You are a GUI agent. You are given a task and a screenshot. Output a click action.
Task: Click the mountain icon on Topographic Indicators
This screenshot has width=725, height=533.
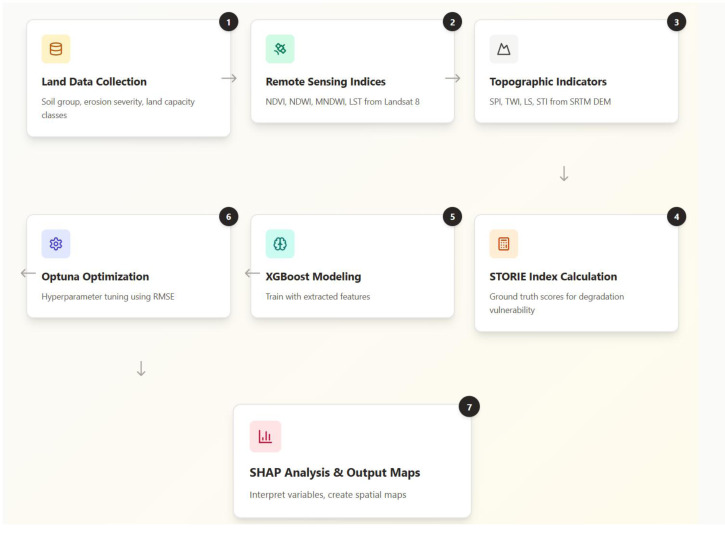(504, 49)
